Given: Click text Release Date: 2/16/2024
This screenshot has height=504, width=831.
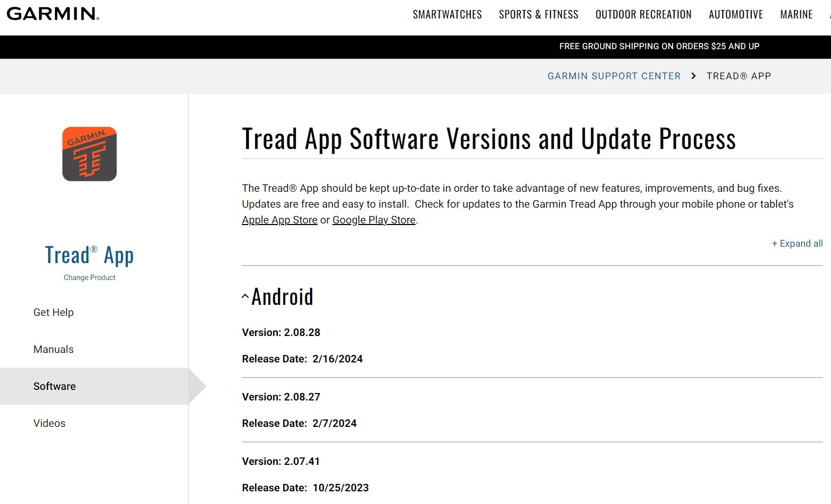Looking at the screenshot, I should coord(302,359).
